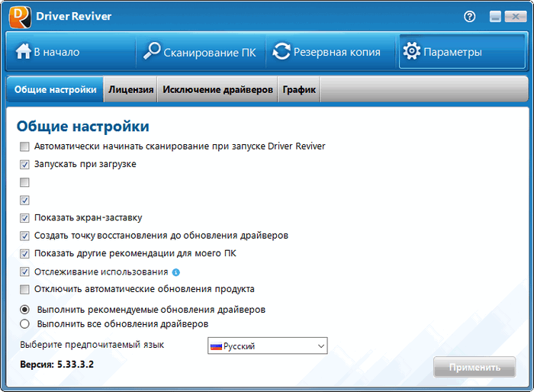Click the Russian flag icon in language box
This screenshot has height=392, width=534.
click(x=216, y=346)
